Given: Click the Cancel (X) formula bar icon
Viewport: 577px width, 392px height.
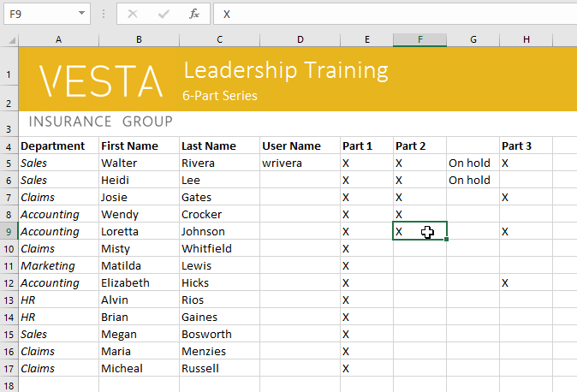Looking at the screenshot, I should [x=133, y=14].
